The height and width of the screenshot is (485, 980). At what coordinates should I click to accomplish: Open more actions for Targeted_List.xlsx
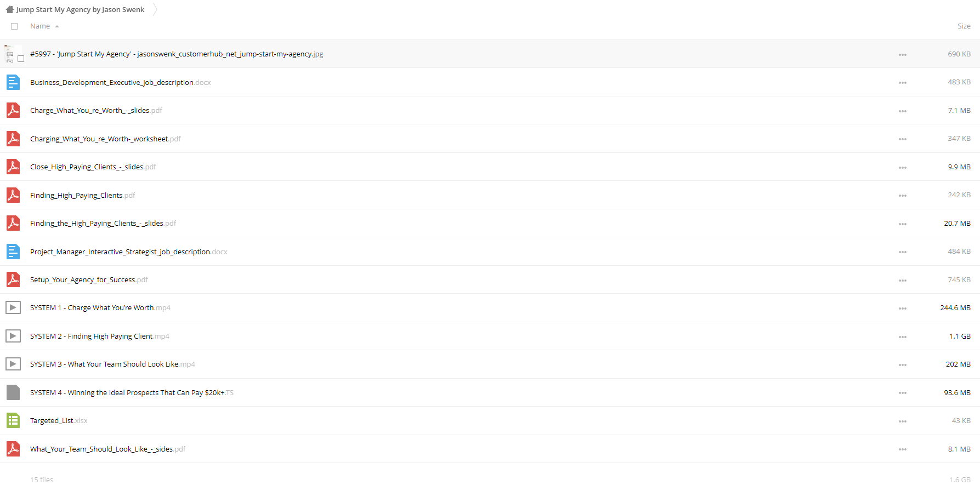902,421
